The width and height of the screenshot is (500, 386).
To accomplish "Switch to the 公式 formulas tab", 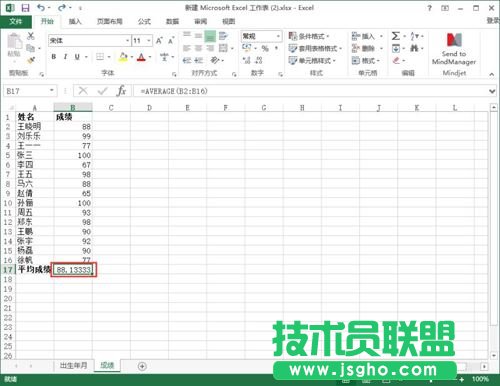I will click(144, 21).
